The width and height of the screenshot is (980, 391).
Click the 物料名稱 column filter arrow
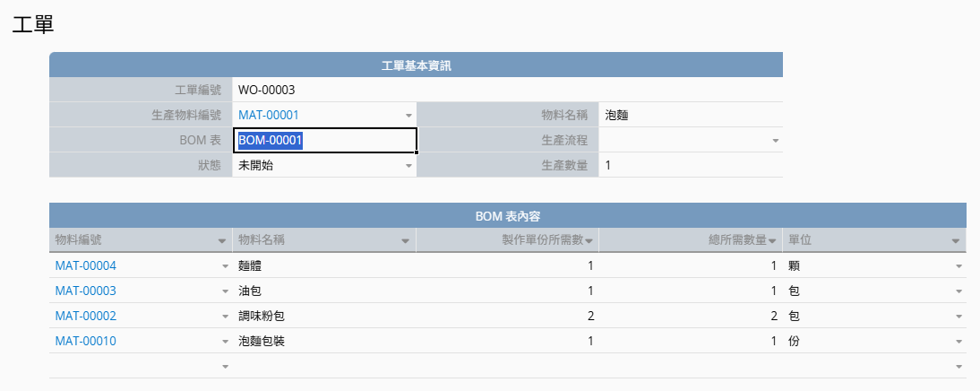[406, 241]
